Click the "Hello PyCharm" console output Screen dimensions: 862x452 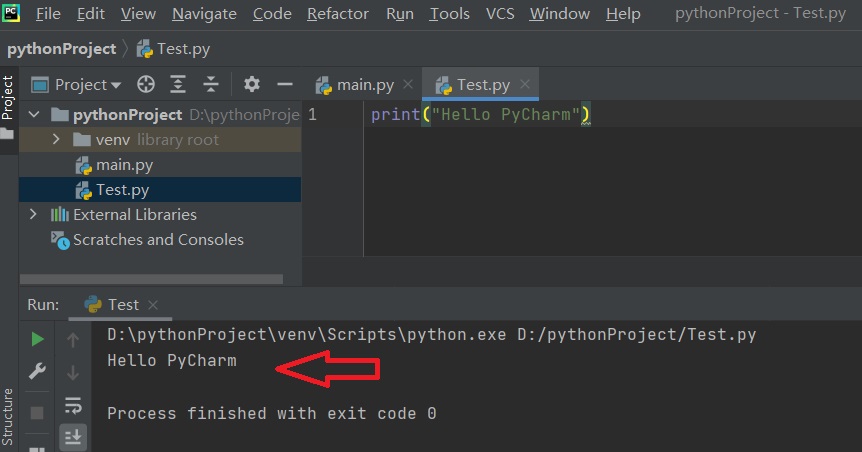click(172, 361)
